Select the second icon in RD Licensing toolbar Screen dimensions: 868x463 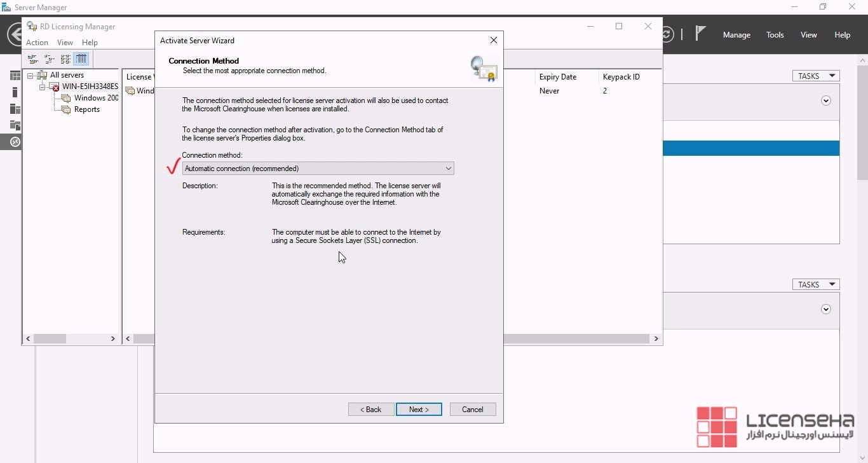click(x=49, y=59)
